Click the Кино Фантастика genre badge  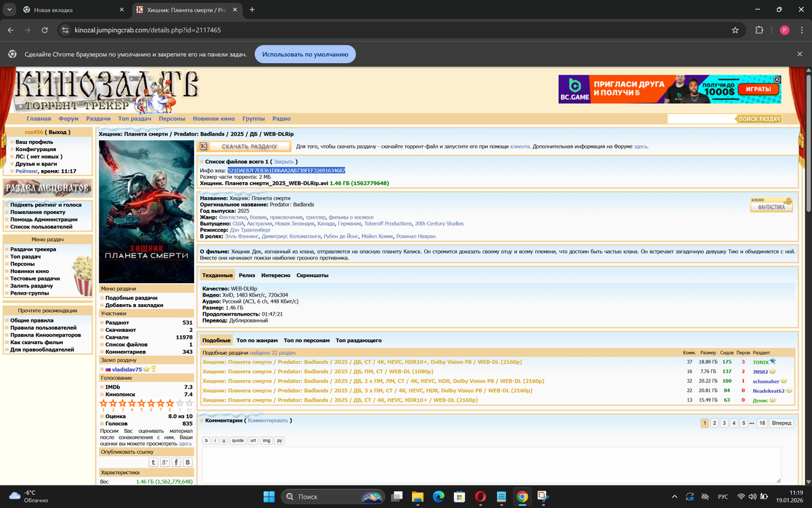(771, 205)
